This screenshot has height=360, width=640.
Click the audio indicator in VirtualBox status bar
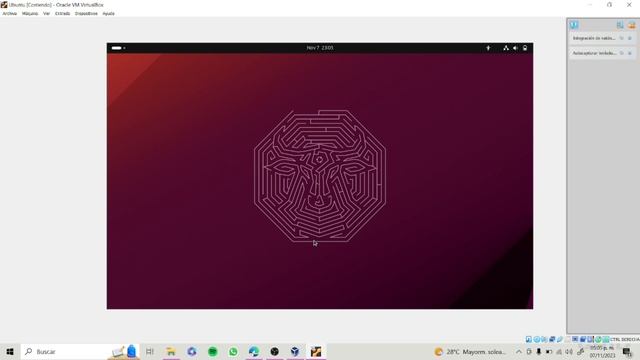544,340
